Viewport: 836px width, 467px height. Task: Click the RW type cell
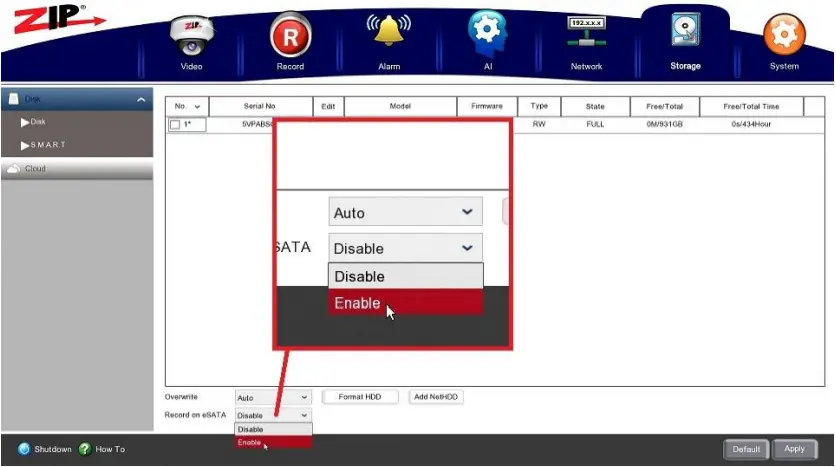point(539,124)
